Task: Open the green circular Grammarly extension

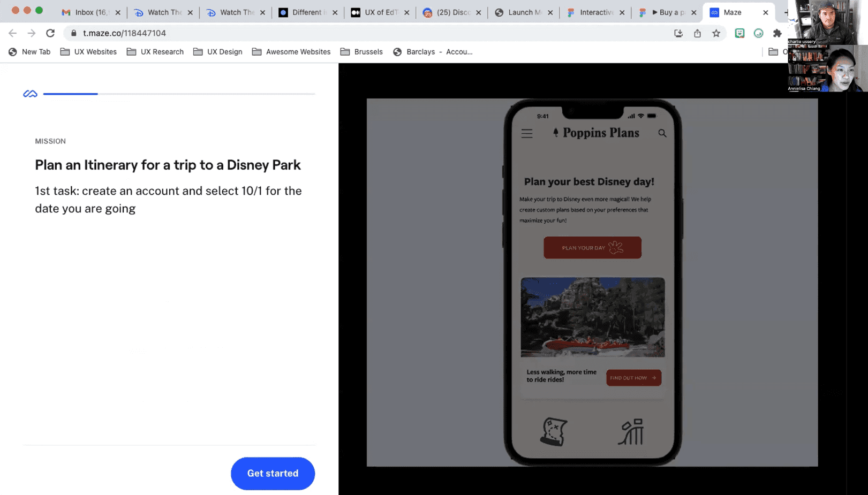Action: click(x=758, y=33)
